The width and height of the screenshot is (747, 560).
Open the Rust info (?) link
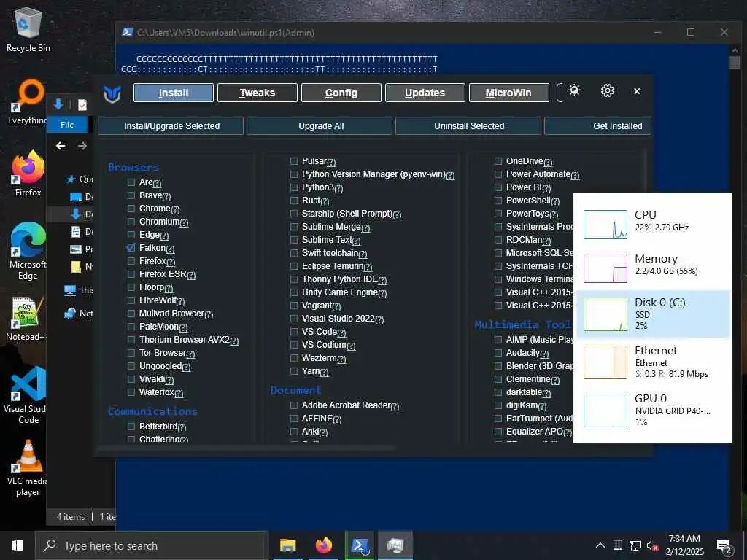click(x=325, y=201)
